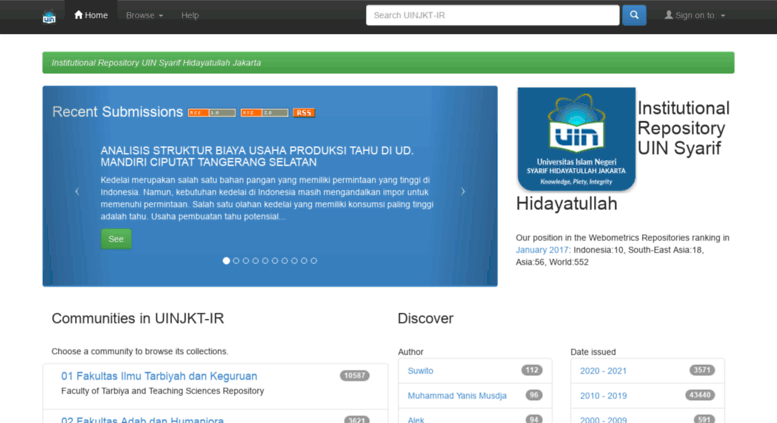Open 02 Fakultas Adab dan Humaniora community
The width and height of the screenshot is (777, 423).
tap(142, 420)
